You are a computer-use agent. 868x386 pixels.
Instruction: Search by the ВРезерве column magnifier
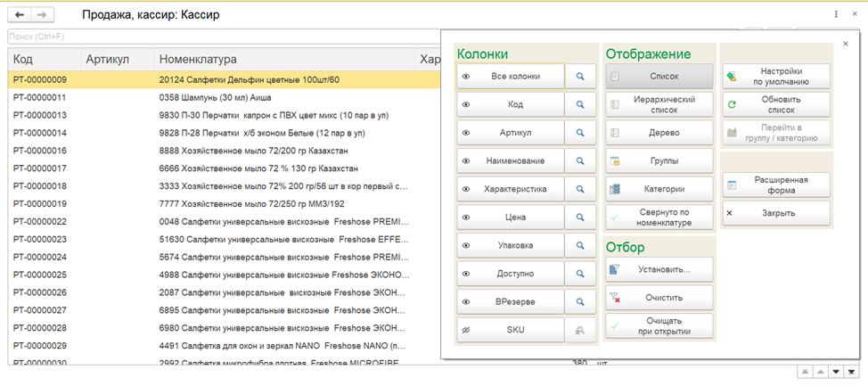point(580,302)
